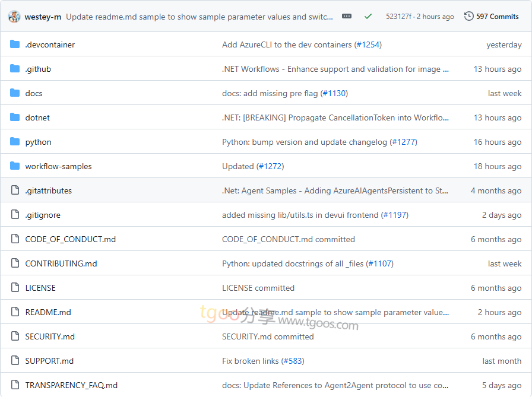Open the CONTRIBUTING.md file
Viewport: 532px width, 397px height.
pos(61,263)
